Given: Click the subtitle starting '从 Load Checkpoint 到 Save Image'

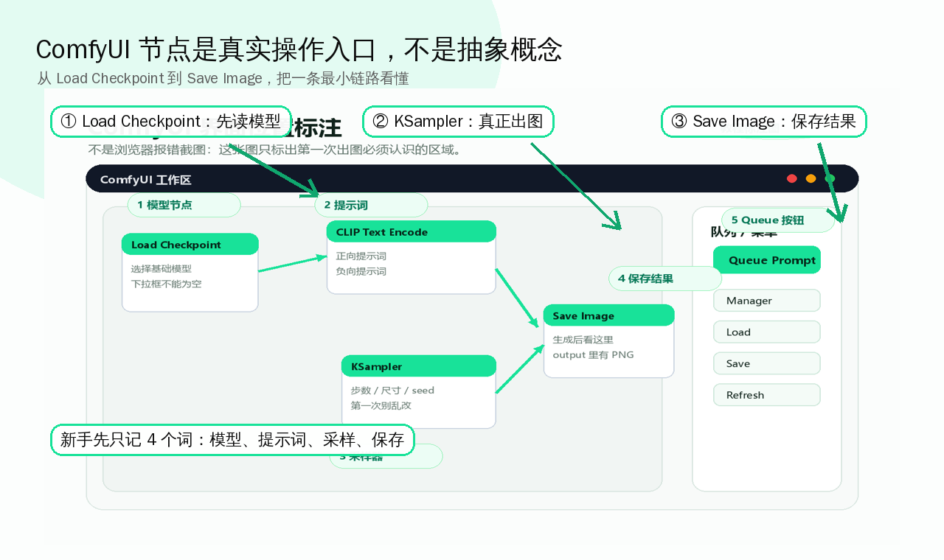Looking at the screenshot, I should 223,78.
